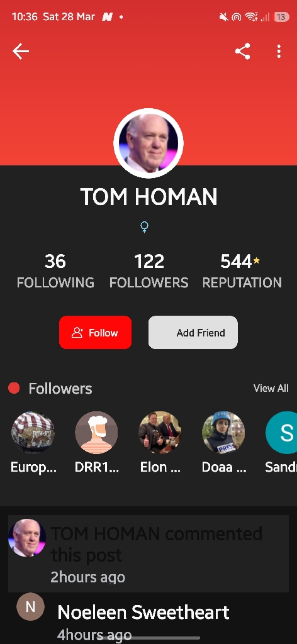Open follower Elon ... avatar
The height and width of the screenshot is (644, 297).
point(160,433)
